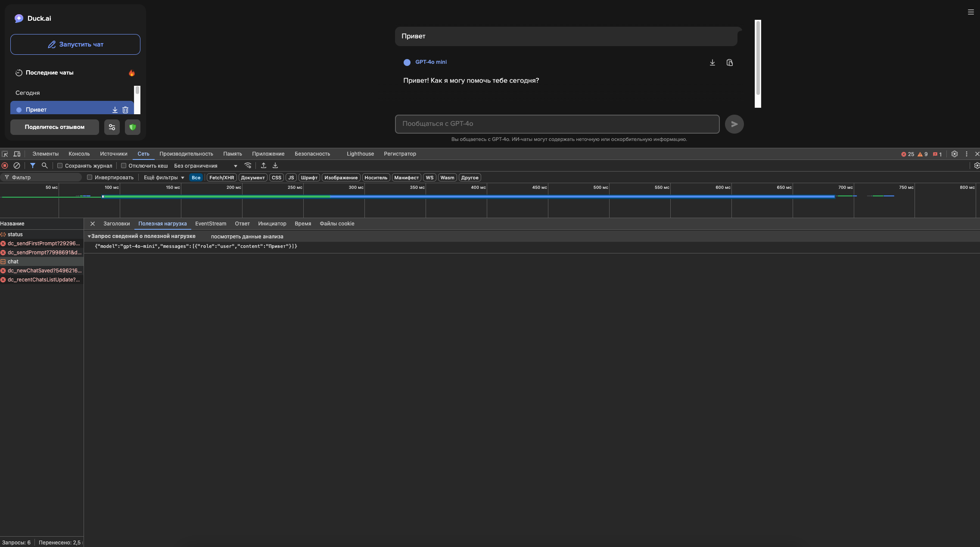Switch to the Консоль tab

[x=79, y=154]
